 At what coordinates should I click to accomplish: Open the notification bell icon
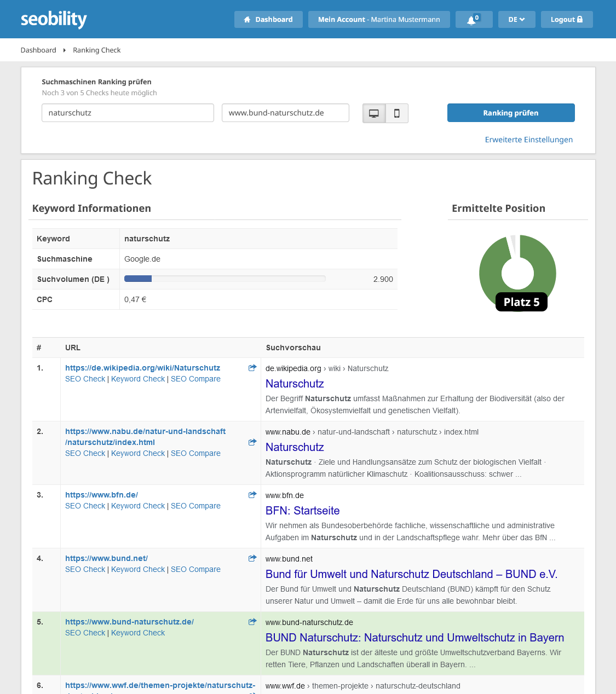point(474,19)
